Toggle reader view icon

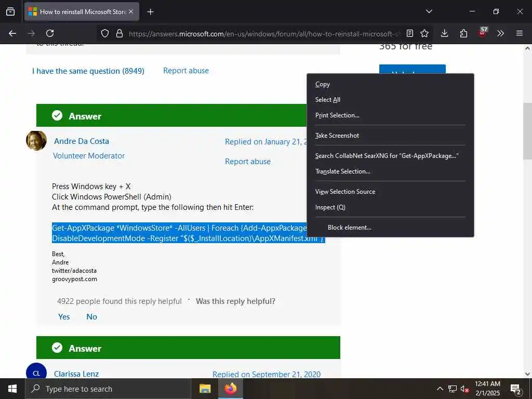click(x=410, y=33)
